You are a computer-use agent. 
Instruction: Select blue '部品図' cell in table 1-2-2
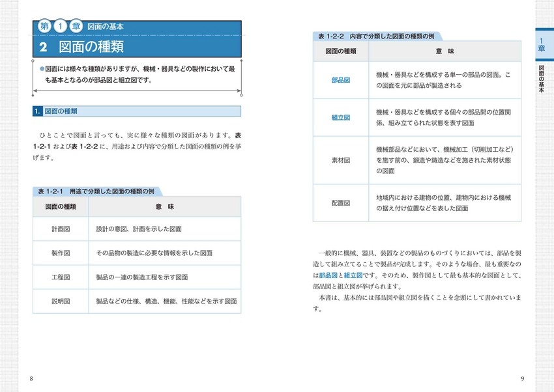341,80
